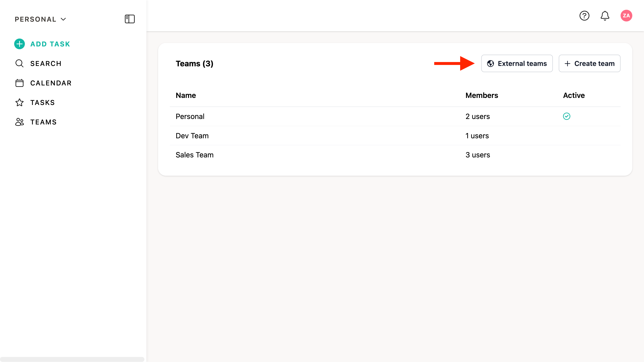Click the sidebar horizontal scrollbar
This screenshot has width=644, height=362.
tap(72, 359)
